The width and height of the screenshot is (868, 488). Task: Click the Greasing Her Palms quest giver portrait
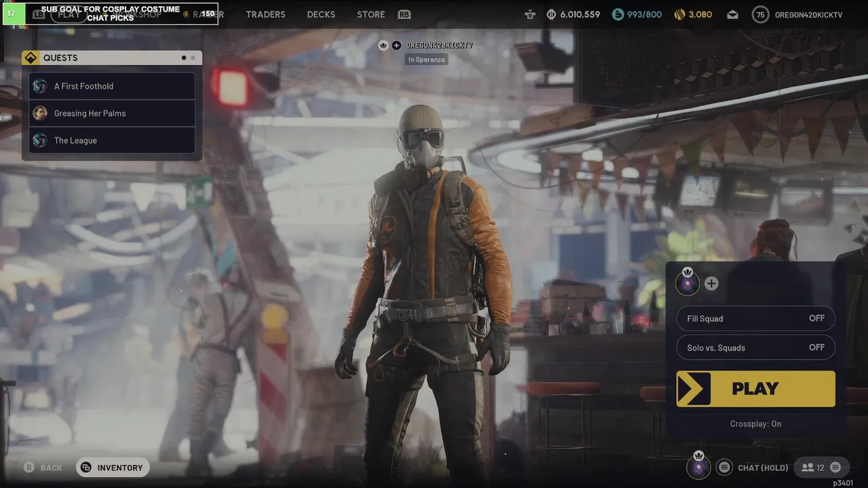pyautogui.click(x=40, y=113)
